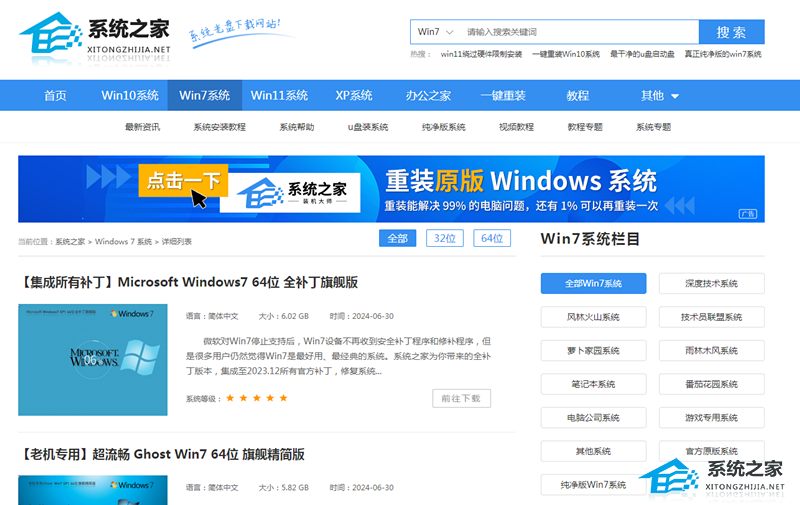
Task: Open 办公之家 navigation tab
Action: tap(428, 95)
